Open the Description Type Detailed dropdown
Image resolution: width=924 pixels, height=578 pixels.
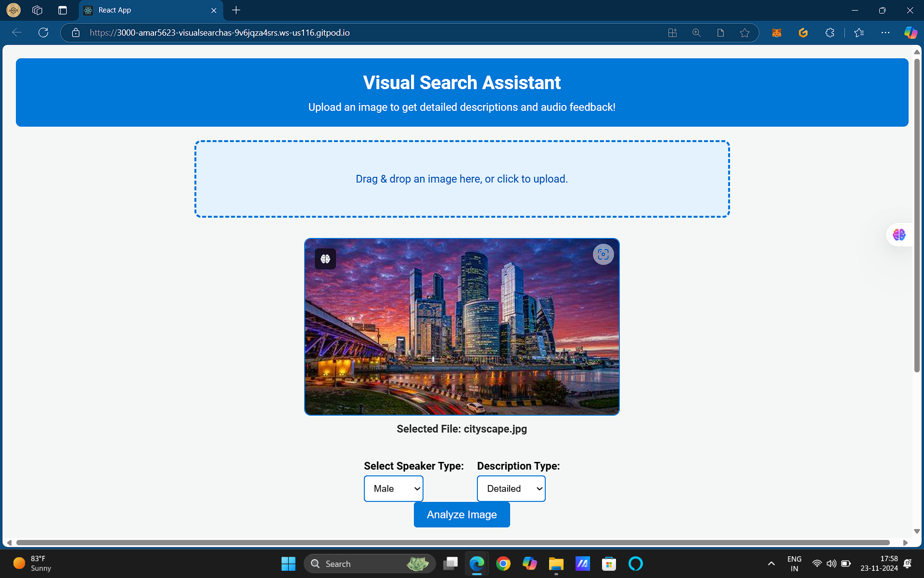[x=511, y=488]
